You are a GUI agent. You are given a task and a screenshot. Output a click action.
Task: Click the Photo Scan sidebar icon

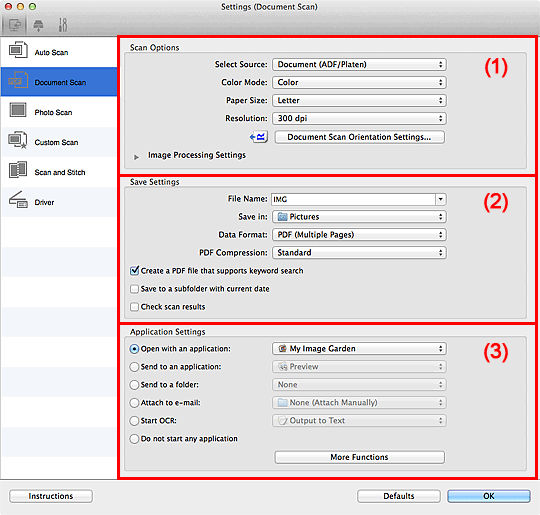(18, 110)
